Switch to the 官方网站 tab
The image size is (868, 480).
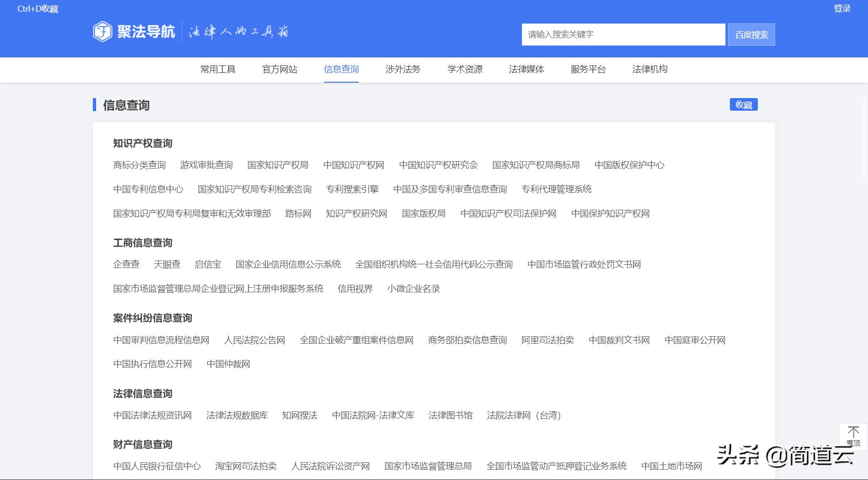[x=280, y=70]
